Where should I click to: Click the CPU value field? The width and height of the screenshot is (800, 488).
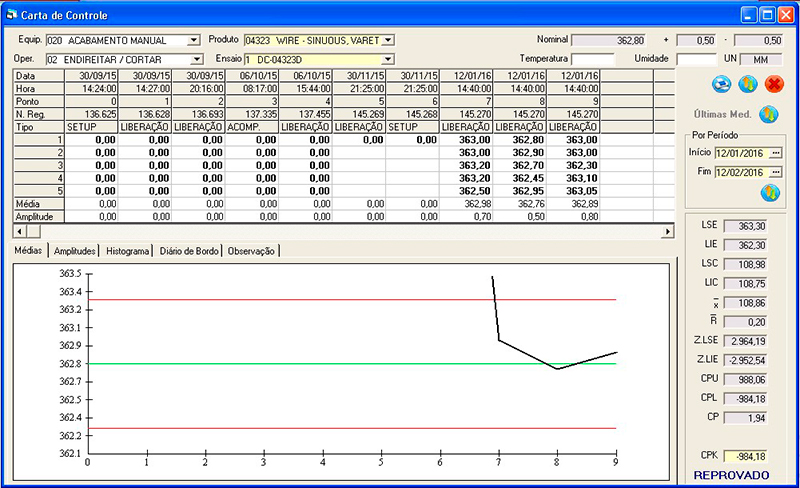click(x=745, y=380)
